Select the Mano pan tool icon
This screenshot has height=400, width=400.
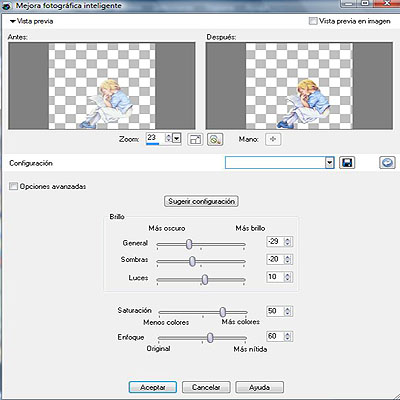tap(273, 139)
